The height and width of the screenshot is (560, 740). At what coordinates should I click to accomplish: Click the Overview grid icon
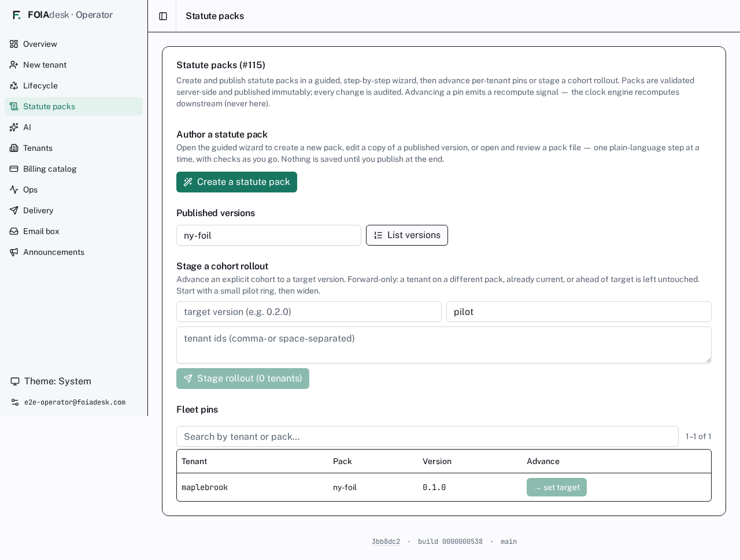point(14,44)
